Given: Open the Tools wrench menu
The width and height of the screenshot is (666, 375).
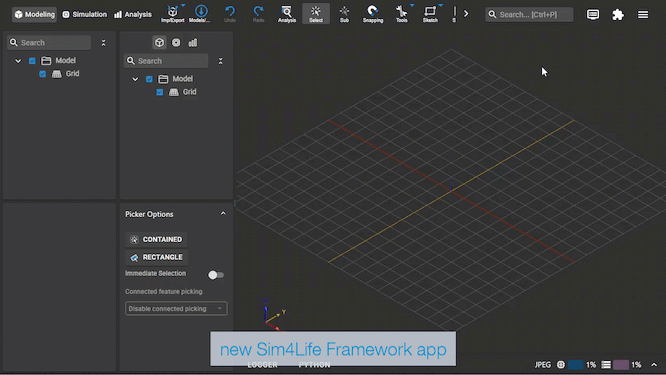Looking at the screenshot, I should tap(401, 14).
